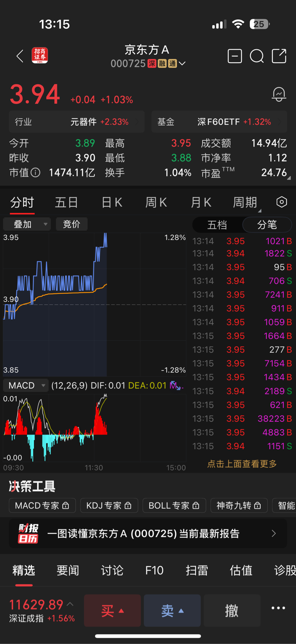Tap the 深证成指 index ticker
The image size is (296, 644).
[x=42, y=610]
